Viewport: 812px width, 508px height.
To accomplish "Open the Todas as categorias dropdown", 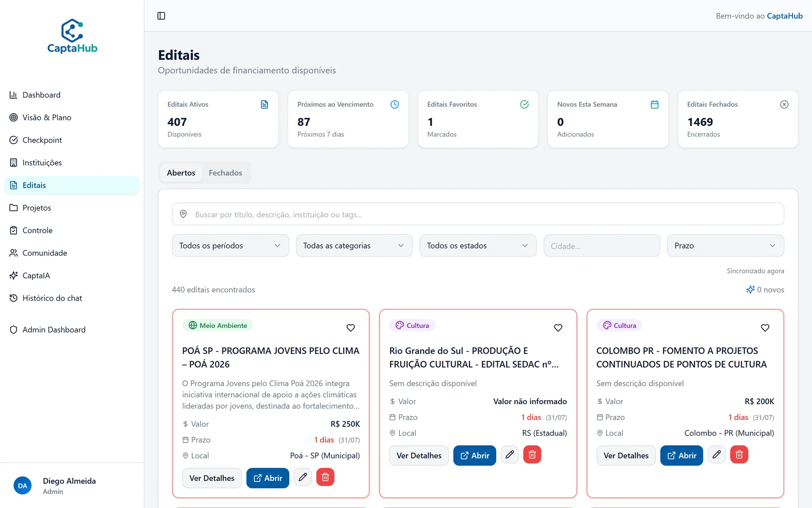I will point(354,246).
